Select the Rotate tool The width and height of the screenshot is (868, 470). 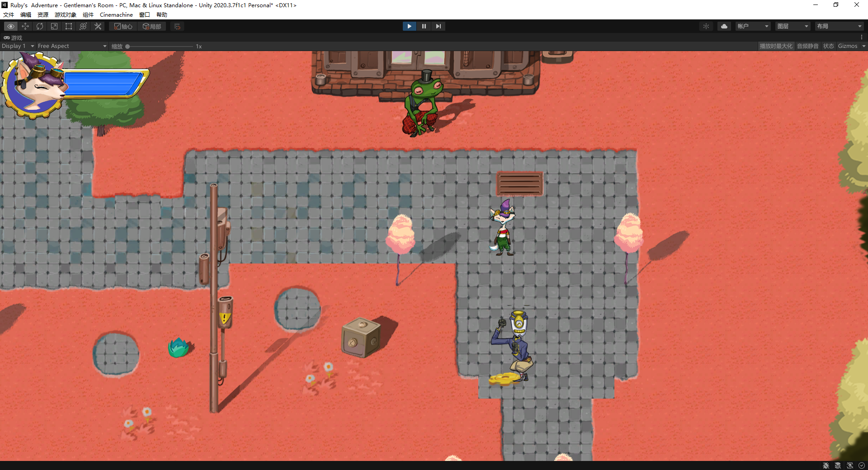point(40,26)
